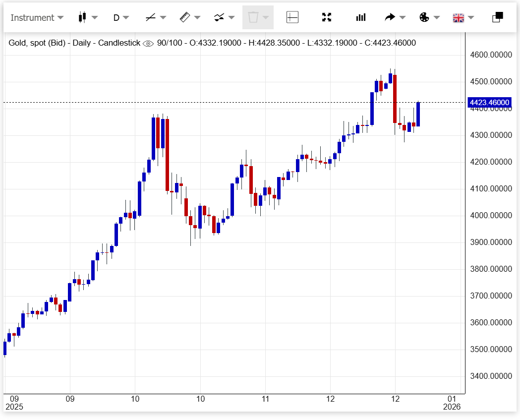The height and width of the screenshot is (420, 520).
Task: Click the detach chart window icon
Action: 497,17
